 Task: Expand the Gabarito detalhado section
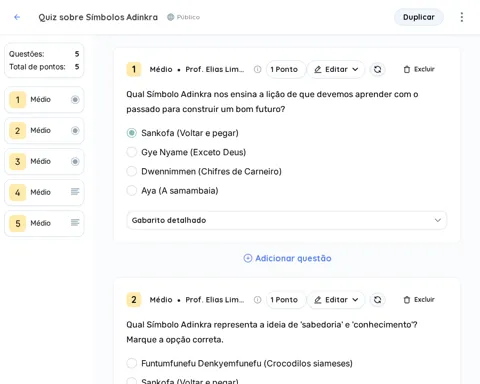click(286, 220)
